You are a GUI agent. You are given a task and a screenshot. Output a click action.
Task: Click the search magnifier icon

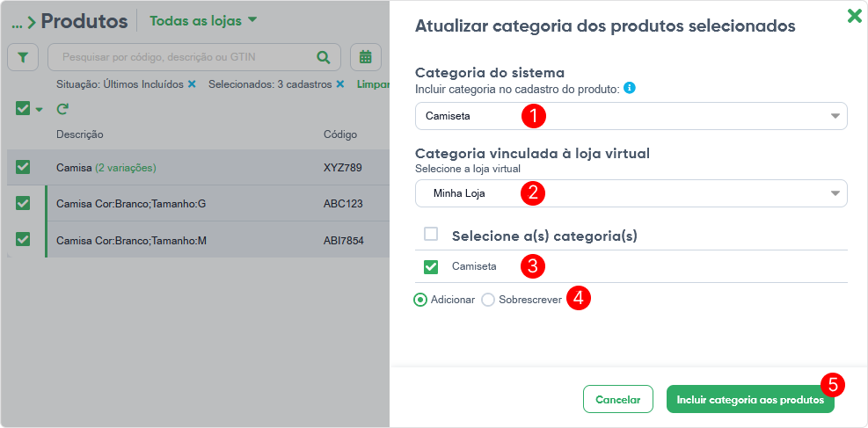pos(324,57)
